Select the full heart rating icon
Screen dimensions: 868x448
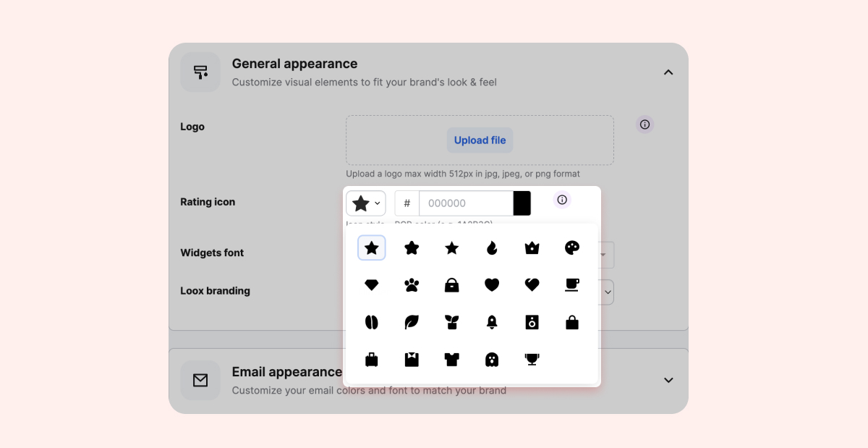pos(492,285)
